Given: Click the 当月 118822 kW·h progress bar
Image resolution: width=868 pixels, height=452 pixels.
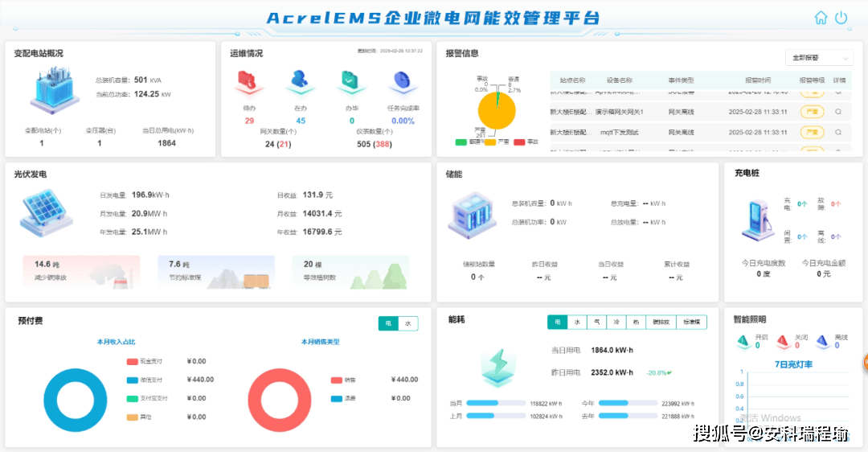Looking at the screenshot, I should (x=495, y=403).
